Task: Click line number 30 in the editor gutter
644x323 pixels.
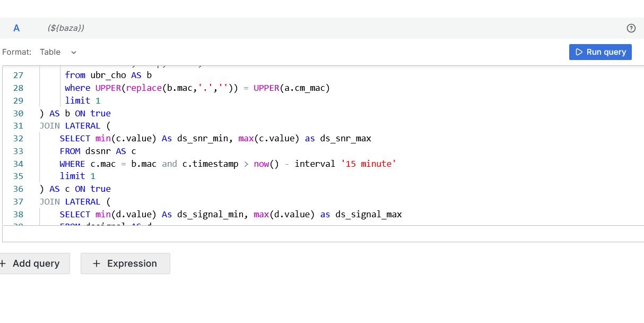Action: [18, 113]
